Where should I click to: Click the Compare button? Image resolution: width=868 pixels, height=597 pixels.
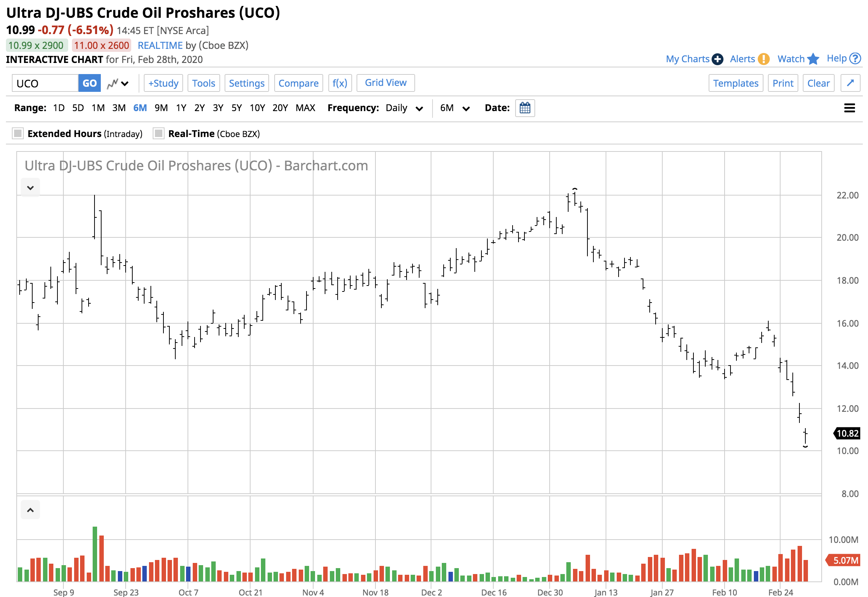pos(298,83)
